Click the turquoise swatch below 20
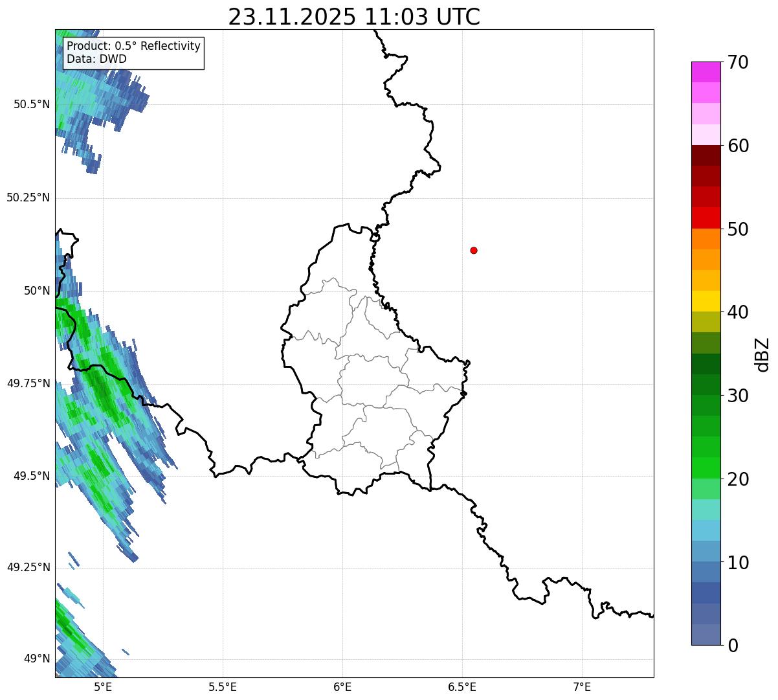This screenshot has height=700, width=778. pyautogui.click(x=706, y=510)
